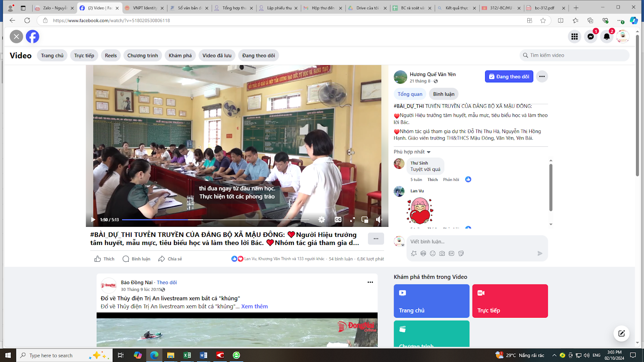Insert sticker into comment

pyautogui.click(x=461, y=253)
